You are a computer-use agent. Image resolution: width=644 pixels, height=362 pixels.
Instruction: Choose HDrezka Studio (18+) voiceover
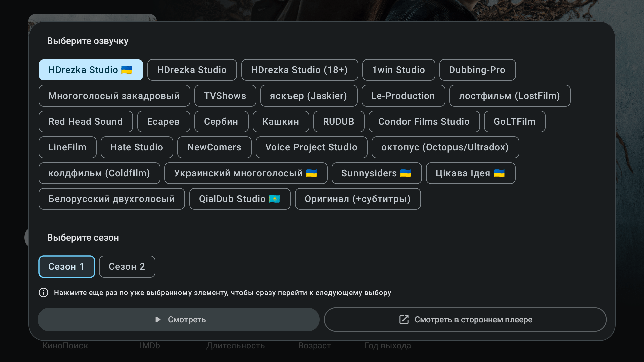(300, 70)
